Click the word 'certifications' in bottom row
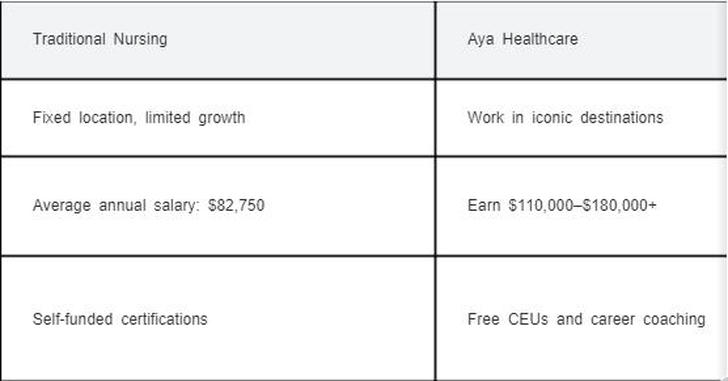Screen dimensions: 728x381 pyautogui.click(x=164, y=319)
